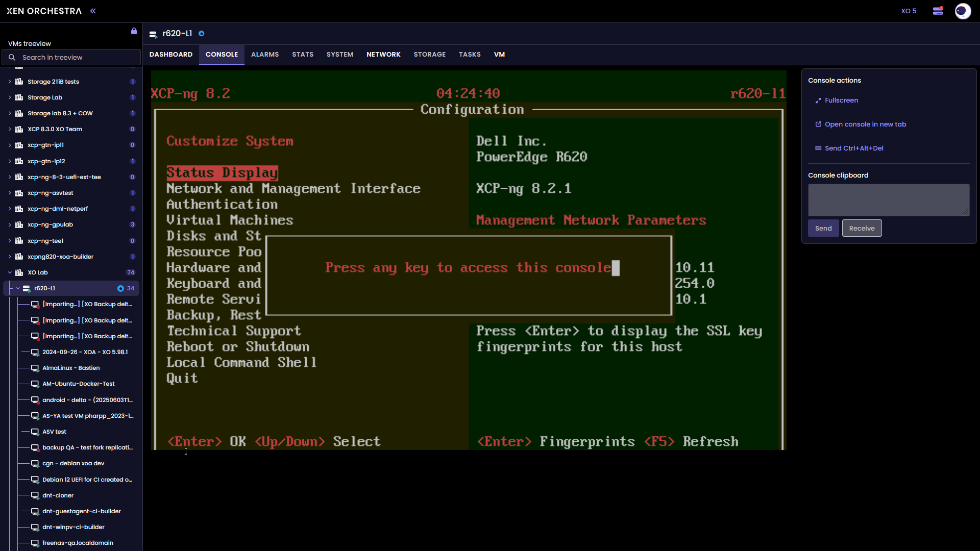Collapse the sidebar with the double chevron
The height and width of the screenshot is (551, 980).
(x=93, y=11)
